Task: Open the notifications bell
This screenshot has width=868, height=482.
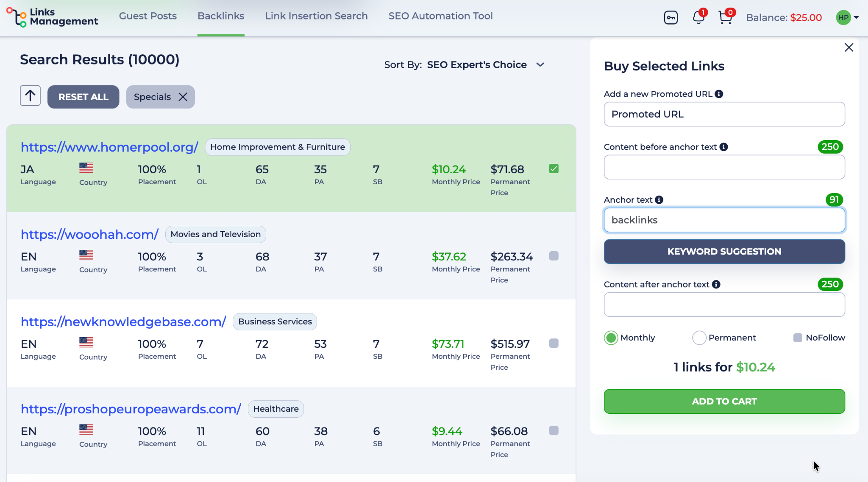Action: click(698, 18)
